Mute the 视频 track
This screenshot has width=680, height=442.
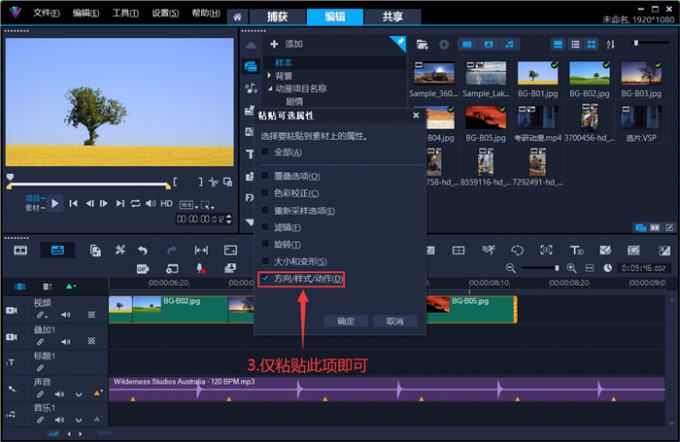click(x=66, y=315)
